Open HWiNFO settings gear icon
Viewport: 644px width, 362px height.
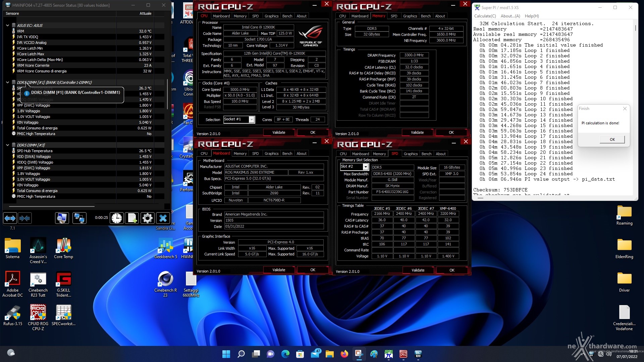point(147,218)
